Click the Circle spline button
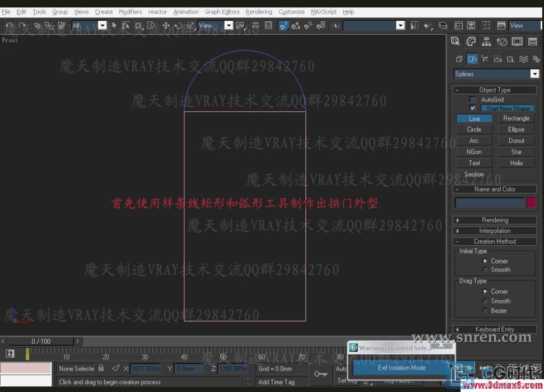The image size is (544, 392). tap(474, 129)
